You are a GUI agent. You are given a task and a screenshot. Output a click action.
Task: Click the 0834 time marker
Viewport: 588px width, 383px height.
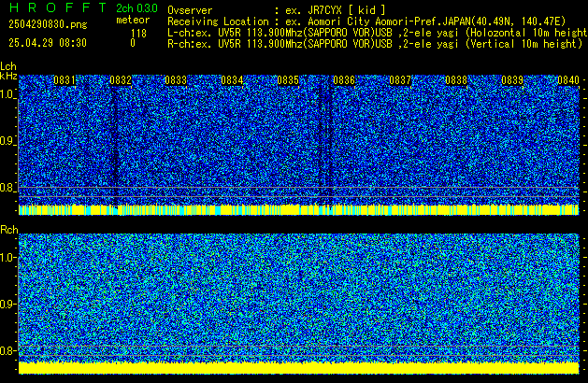pos(232,80)
